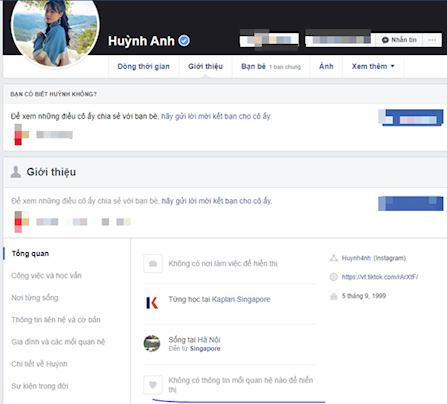The height and width of the screenshot is (404, 447).
Task: Click the Kaplan Singapore logo icon
Action: click(x=152, y=303)
